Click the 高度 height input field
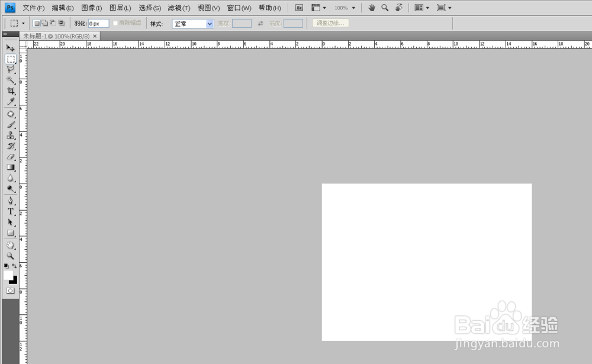This screenshot has height=364, width=592. click(293, 24)
